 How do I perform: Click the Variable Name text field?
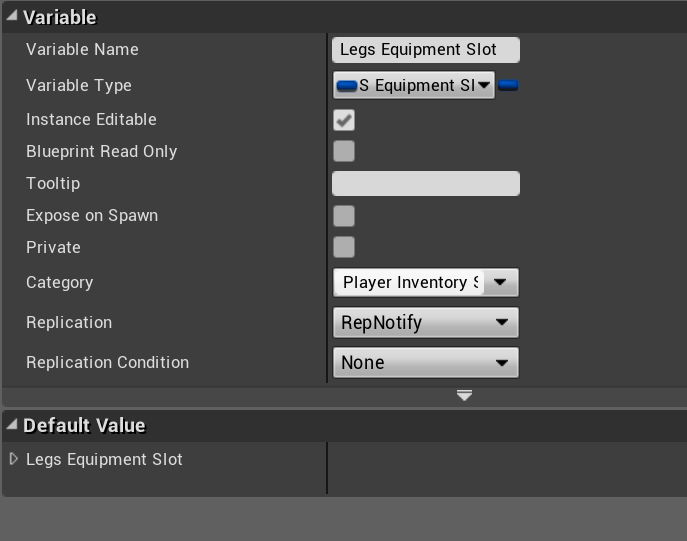pyautogui.click(x=425, y=50)
